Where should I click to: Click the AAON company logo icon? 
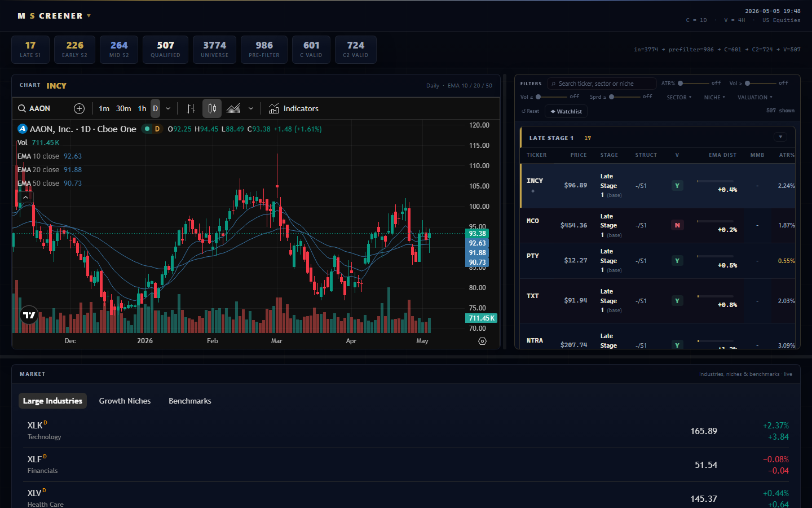pyautogui.click(x=23, y=129)
